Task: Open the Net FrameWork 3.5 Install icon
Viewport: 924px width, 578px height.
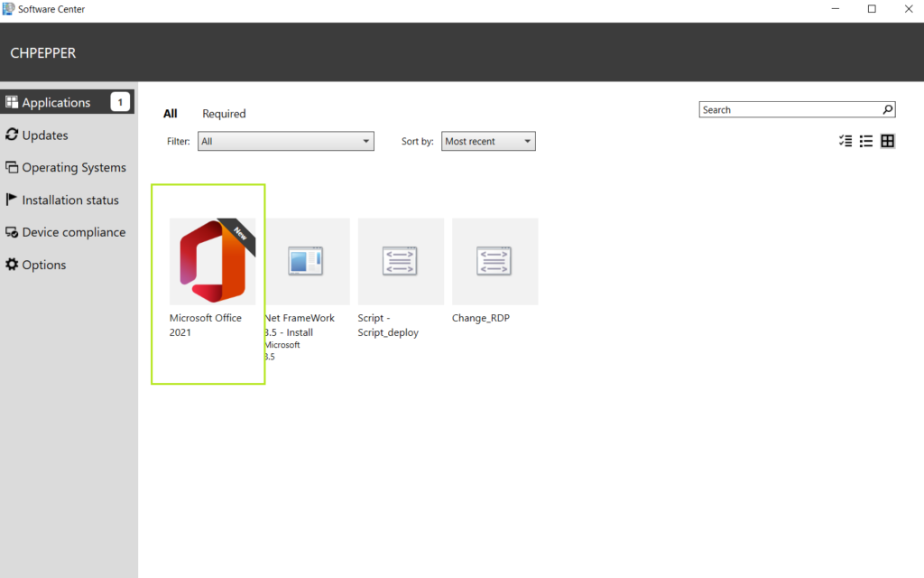Action: [307, 261]
